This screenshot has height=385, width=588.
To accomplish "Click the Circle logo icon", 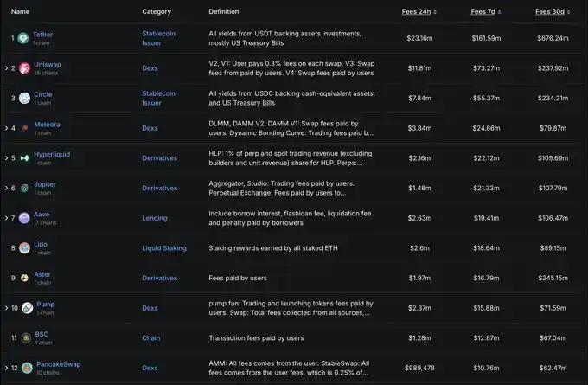I will (23, 98).
